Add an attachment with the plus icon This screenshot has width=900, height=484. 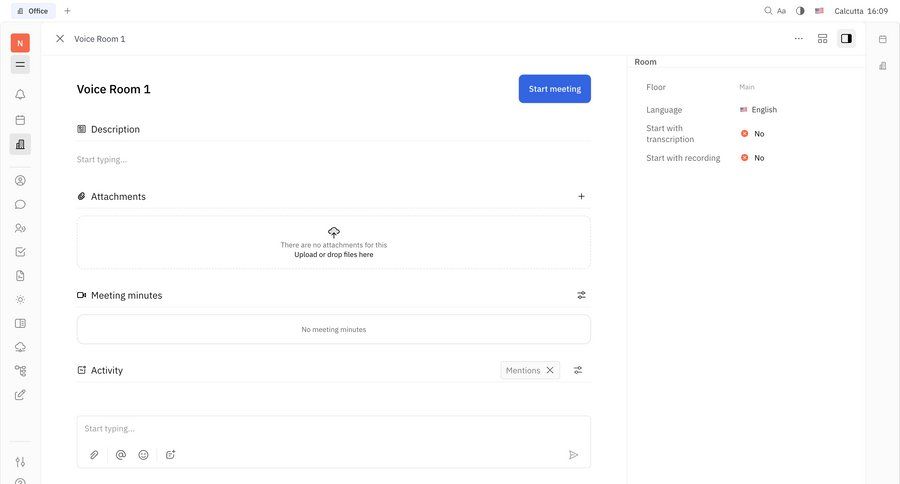coord(581,196)
